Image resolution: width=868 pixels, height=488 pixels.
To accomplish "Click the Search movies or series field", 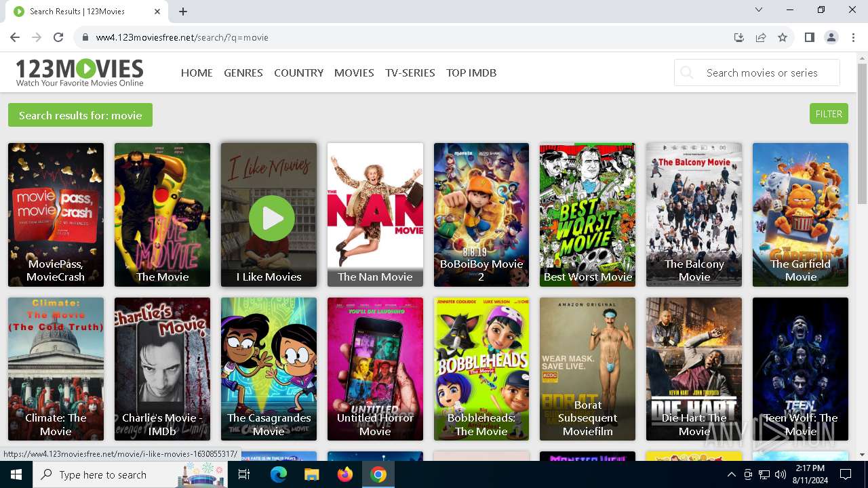I will 757,73.
